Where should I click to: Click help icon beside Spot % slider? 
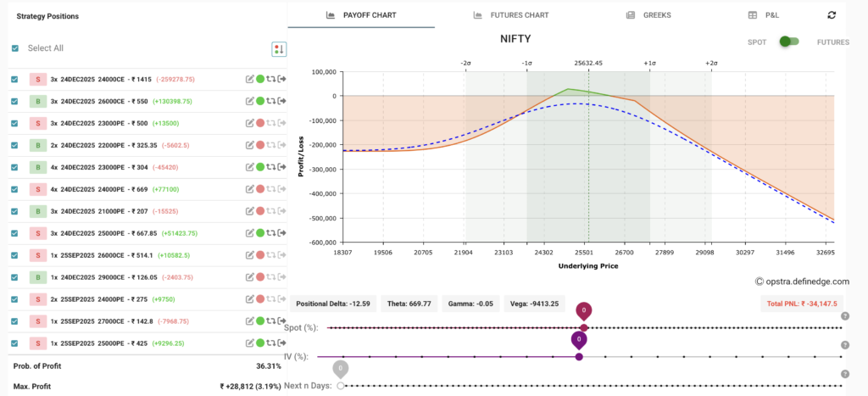pyautogui.click(x=844, y=316)
